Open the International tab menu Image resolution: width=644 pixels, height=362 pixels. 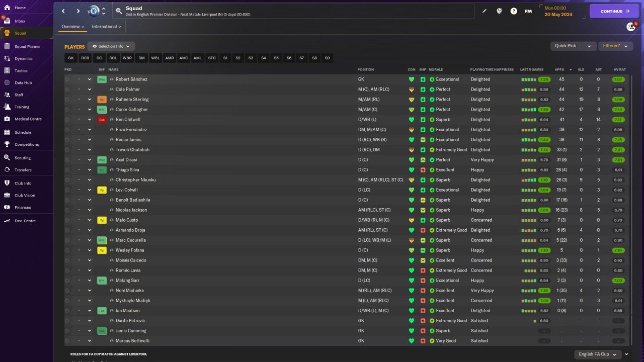(x=107, y=27)
